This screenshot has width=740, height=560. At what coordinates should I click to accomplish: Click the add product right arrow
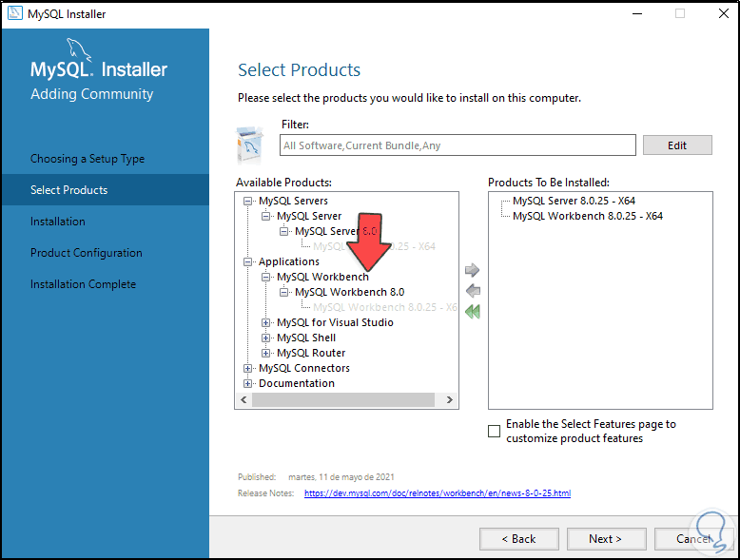(x=473, y=271)
